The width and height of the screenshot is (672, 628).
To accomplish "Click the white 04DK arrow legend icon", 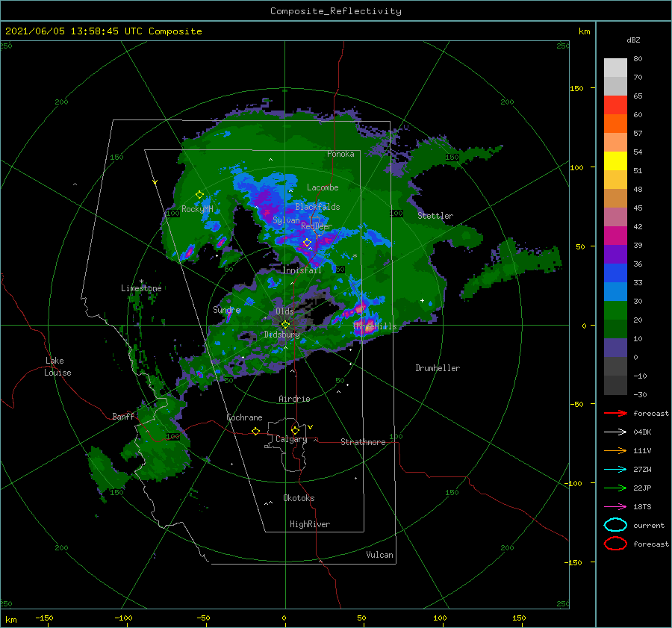I will point(615,432).
